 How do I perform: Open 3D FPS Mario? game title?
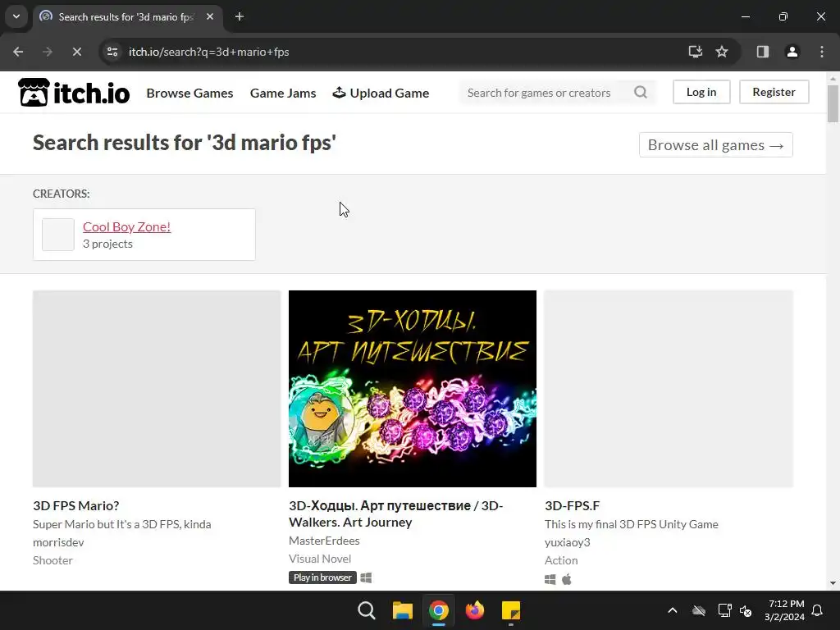point(75,505)
